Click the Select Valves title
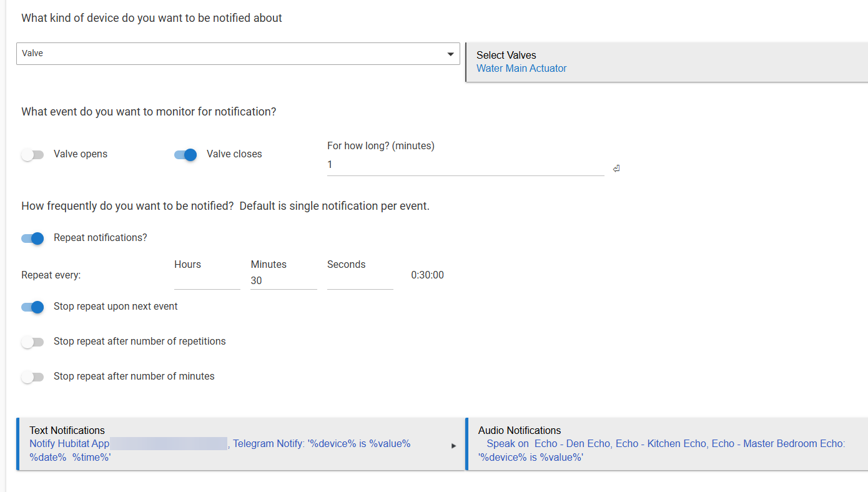Image resolution: width=868 pixels, height=492 pixels. [506, 55]
